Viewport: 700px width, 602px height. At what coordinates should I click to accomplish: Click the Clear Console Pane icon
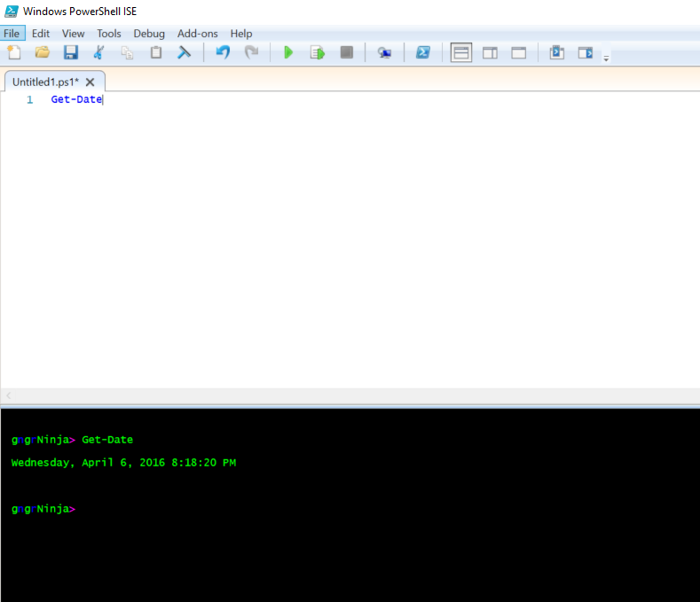(185, 53)
